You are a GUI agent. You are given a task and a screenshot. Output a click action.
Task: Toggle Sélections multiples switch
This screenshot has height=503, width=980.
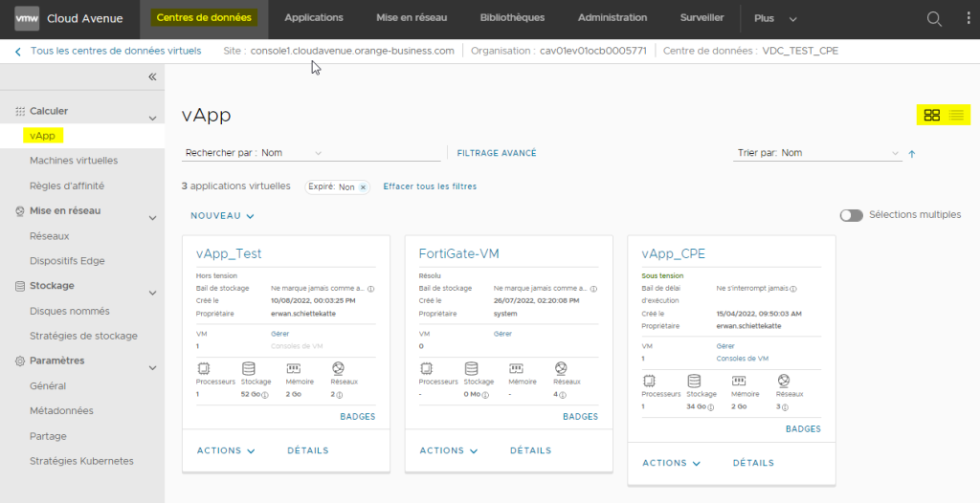click(x=851, y=215)
